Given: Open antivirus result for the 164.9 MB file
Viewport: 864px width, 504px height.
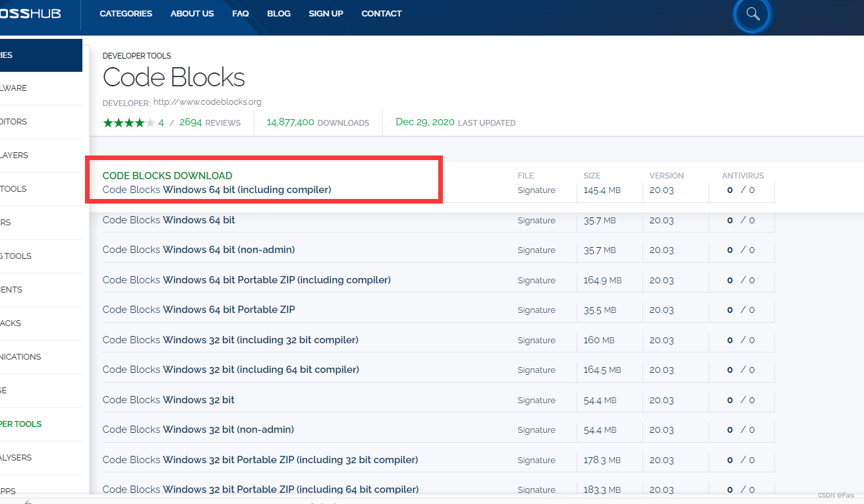Looking at the screenshot, I should (741, 281).
